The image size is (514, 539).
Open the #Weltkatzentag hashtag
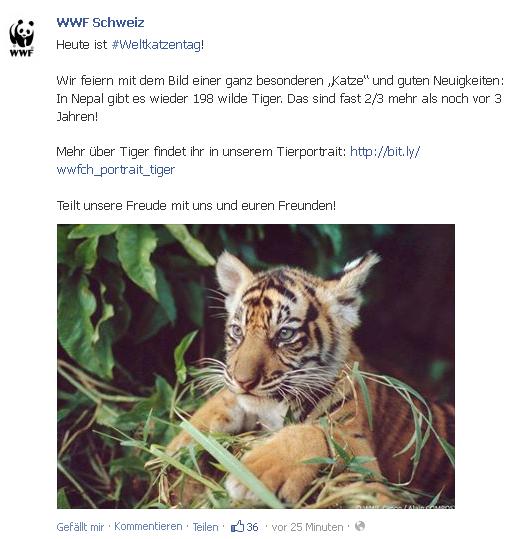(156, 45)
